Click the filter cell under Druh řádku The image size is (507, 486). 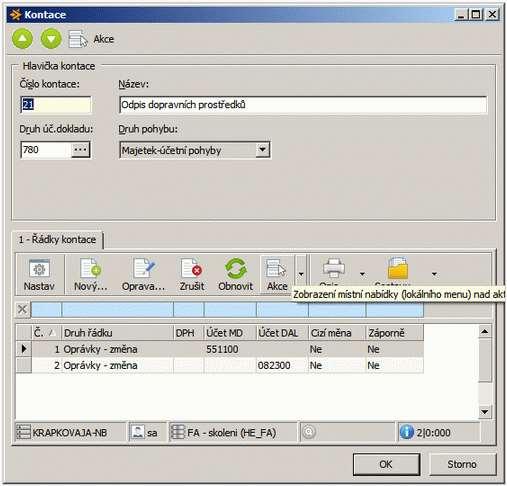(x=117, y=309)
